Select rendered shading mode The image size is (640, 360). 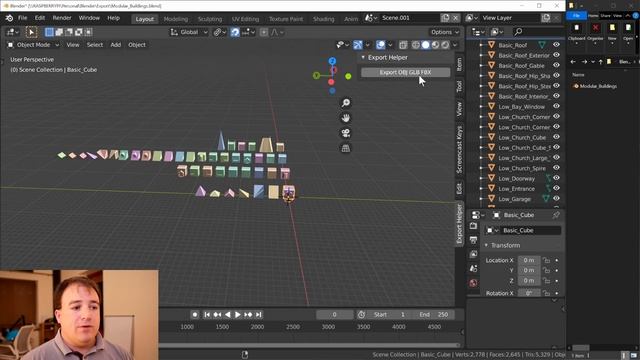point(445,45)
